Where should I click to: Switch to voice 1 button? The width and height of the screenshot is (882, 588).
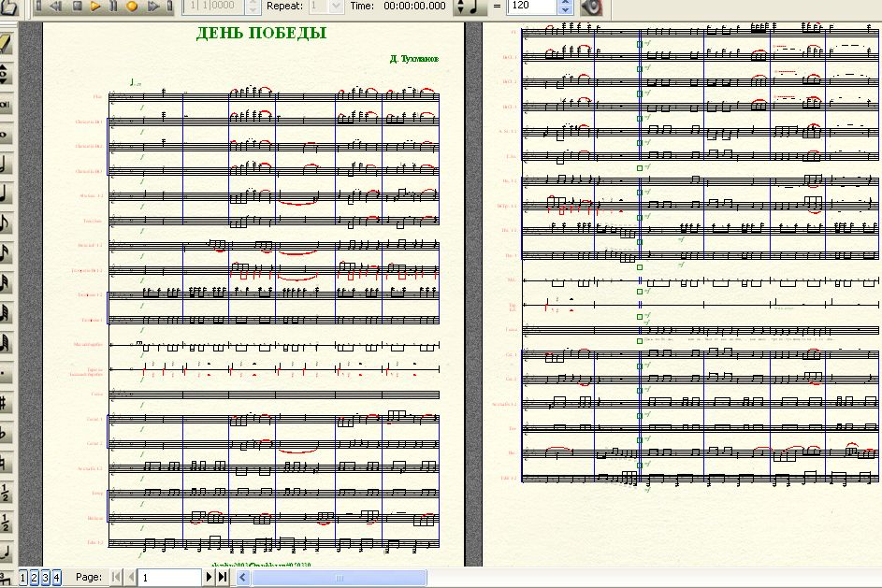pyautogui.click(x=23, y=578)
